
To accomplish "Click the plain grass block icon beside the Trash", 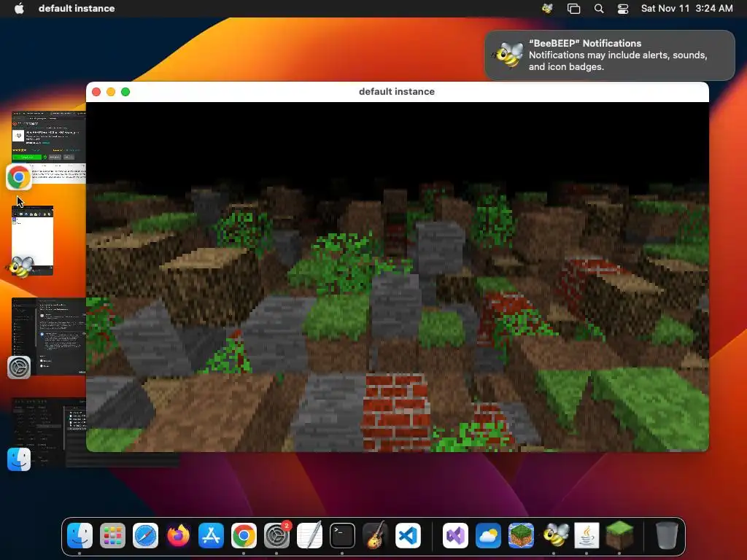I will (x=620, y=536).
